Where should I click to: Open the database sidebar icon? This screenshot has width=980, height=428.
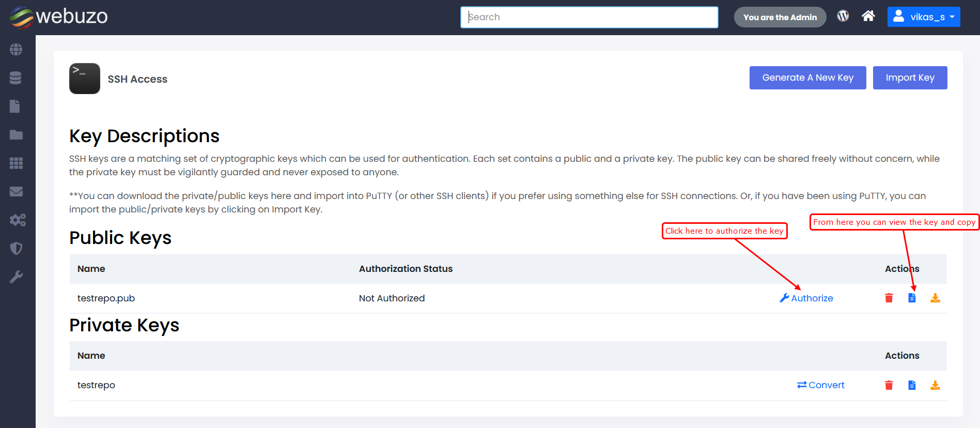click(x=15, y=78)
